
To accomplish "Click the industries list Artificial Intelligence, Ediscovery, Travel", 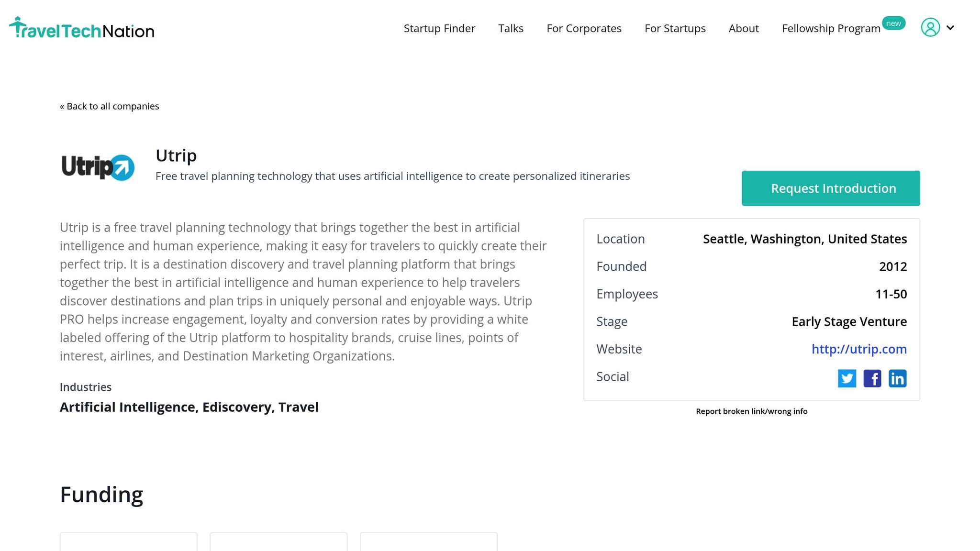I will coord(189,407).
